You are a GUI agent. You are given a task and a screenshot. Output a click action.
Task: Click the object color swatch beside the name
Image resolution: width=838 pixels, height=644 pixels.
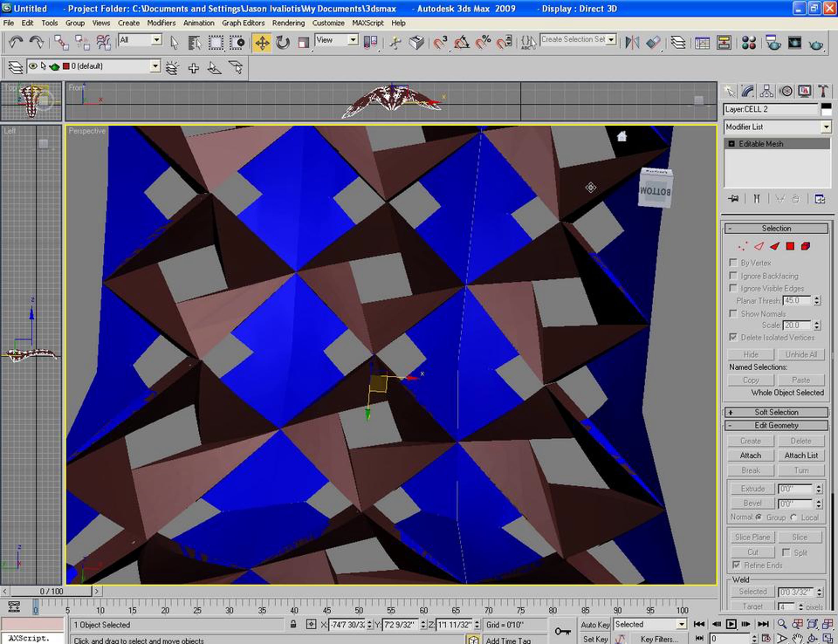(826, 109)
